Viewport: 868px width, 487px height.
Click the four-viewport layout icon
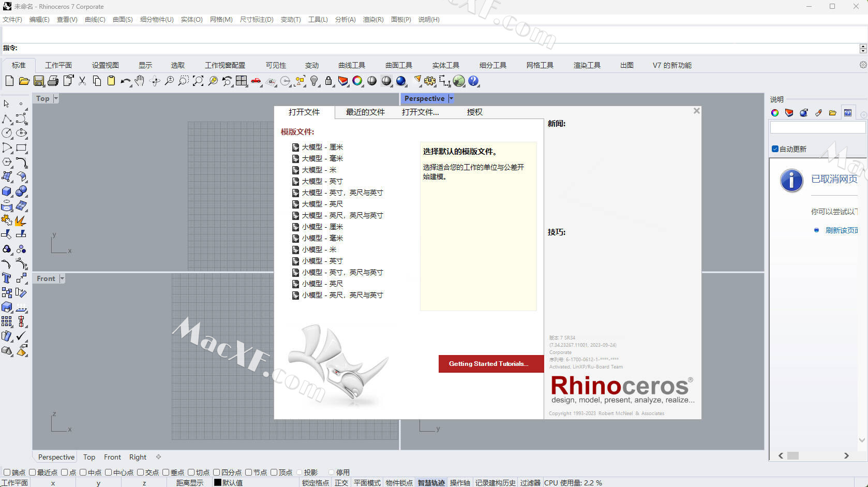click(x=242, y=81)
